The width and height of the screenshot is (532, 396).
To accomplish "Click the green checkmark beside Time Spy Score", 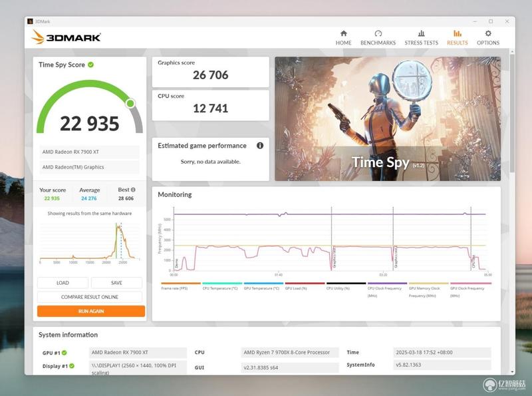I will 90,65.
